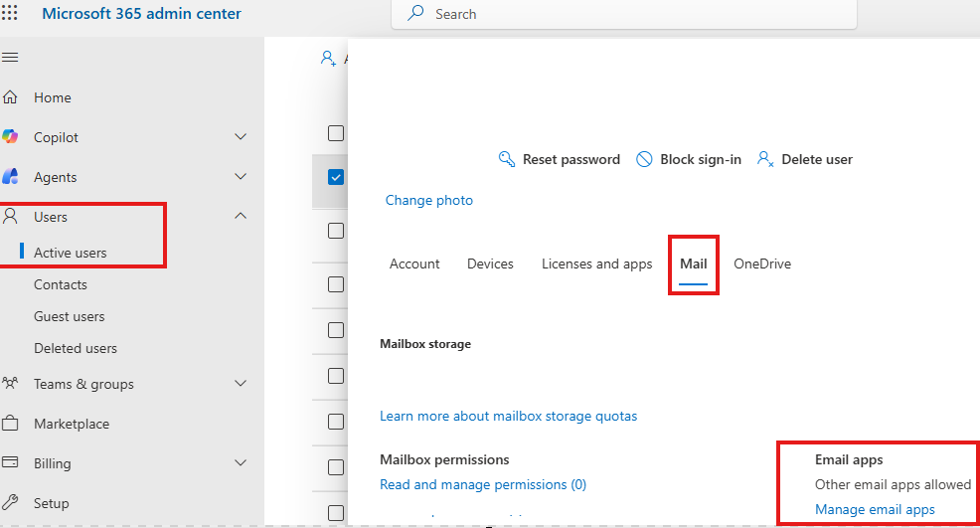Image resolution: width=980 pixels, height=528 pixels.
Task: Open the Setup menu item
Action: pos(52,503)
